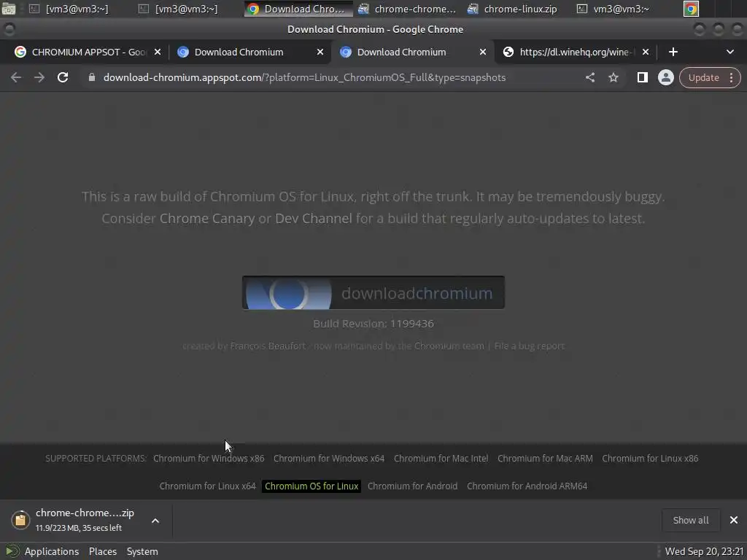Go forward using the browser forward arrow
The image size is (747, 560).
[x=39, y=77]
